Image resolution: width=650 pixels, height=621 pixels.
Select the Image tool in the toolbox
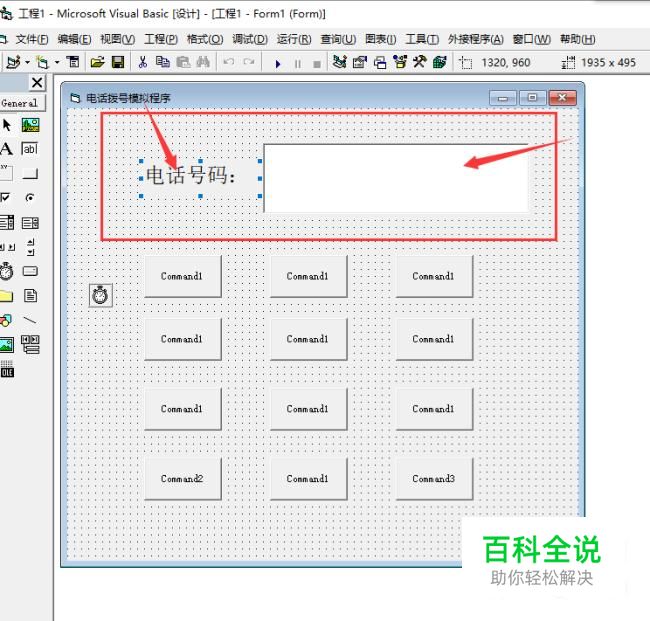[7, 344]
